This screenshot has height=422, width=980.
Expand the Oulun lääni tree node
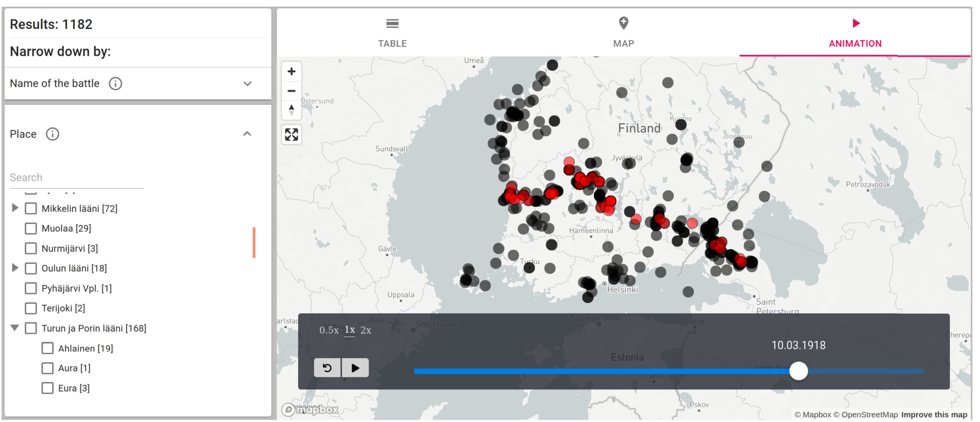[15, 268]
